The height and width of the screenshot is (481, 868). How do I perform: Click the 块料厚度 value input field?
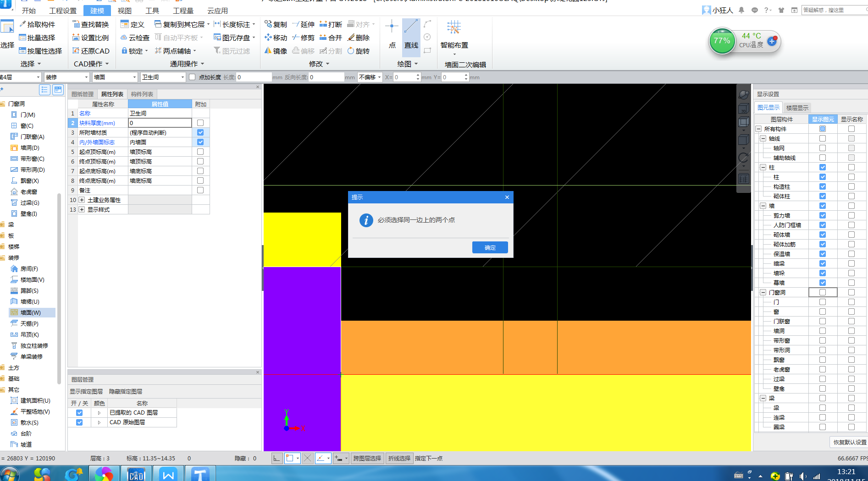point(160,123)
